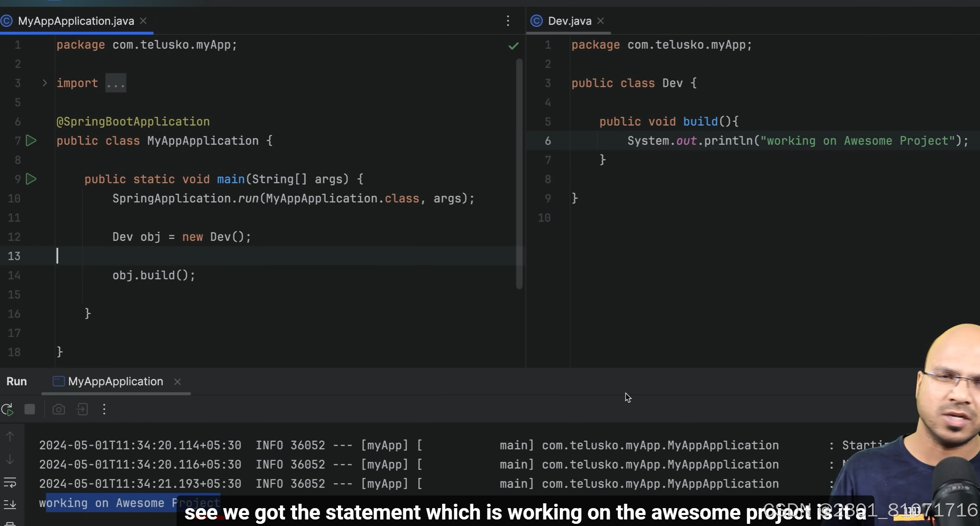The height and width of the screenshot is (526, 980).
Task: Switch to MyAppApplication.java editor tab
Action: [x=76, y=21]
